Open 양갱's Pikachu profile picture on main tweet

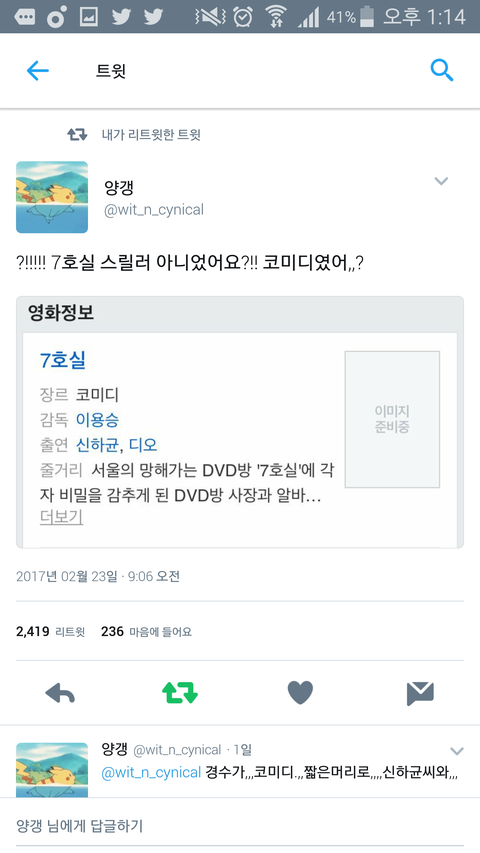coord(52,197)
